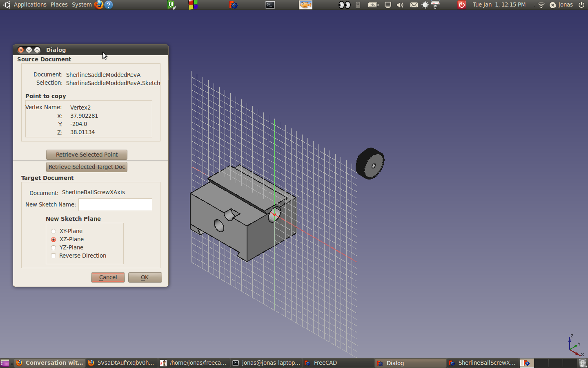The height and width of the screenshot is (368, 588).
Task: Open the Applications menu
Action: click(x=30, y=4)
